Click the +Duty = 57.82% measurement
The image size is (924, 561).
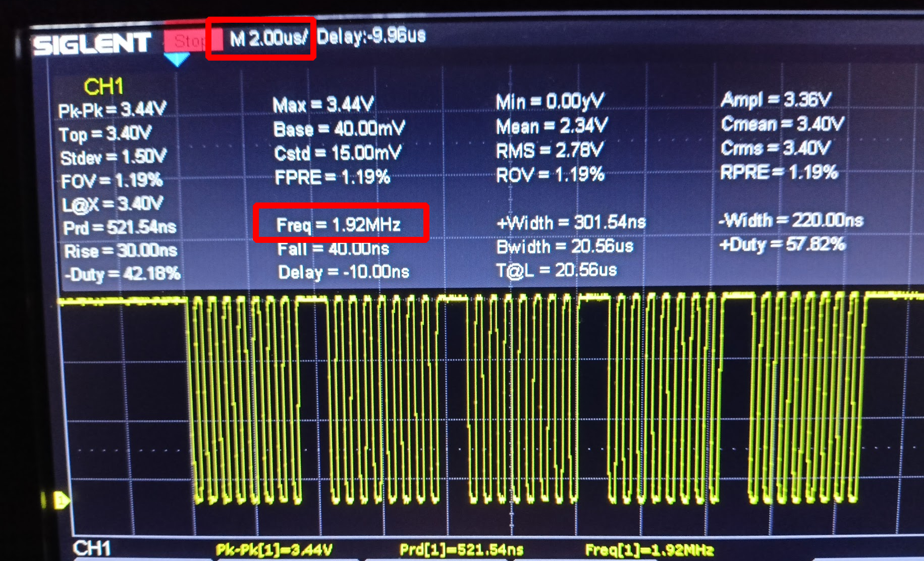[782, 245]
